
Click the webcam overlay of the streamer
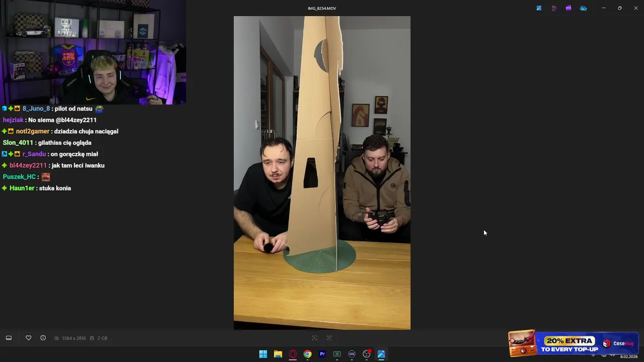pyautogui.click(x=93, y=52)
